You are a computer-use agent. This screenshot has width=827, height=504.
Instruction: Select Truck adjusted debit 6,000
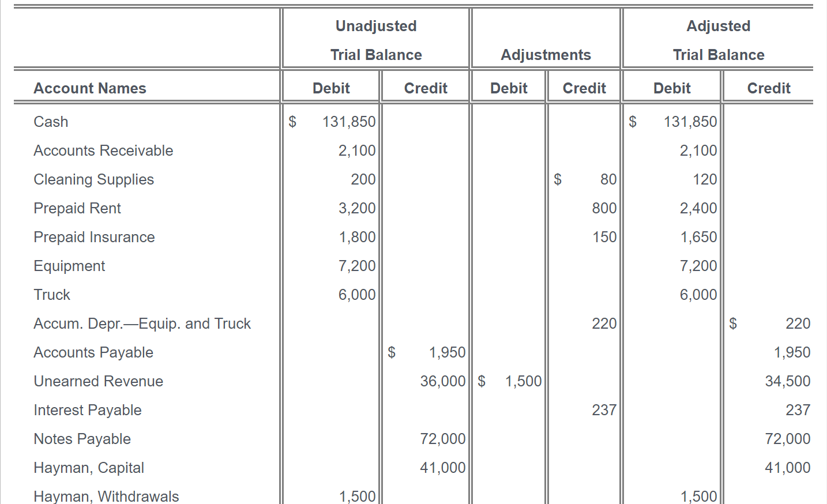[698, 295]
